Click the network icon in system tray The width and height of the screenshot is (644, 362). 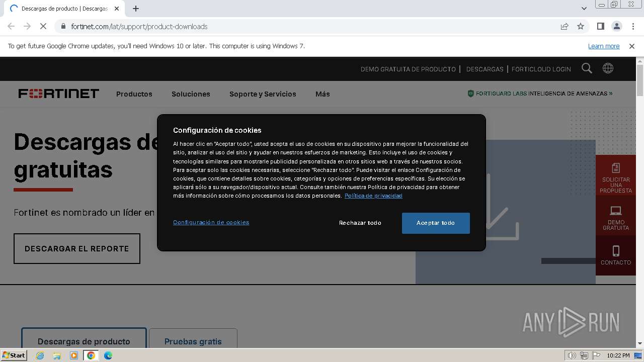(584, 355)
